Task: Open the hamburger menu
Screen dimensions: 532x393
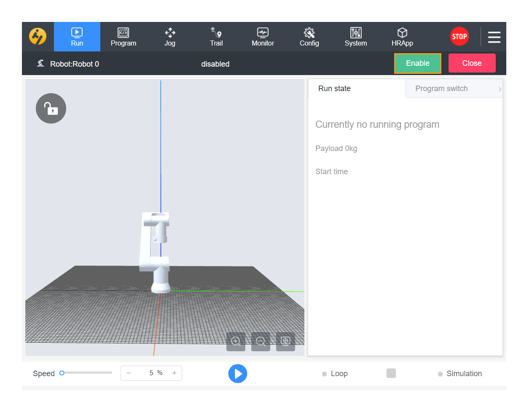Action: (494, 37)
